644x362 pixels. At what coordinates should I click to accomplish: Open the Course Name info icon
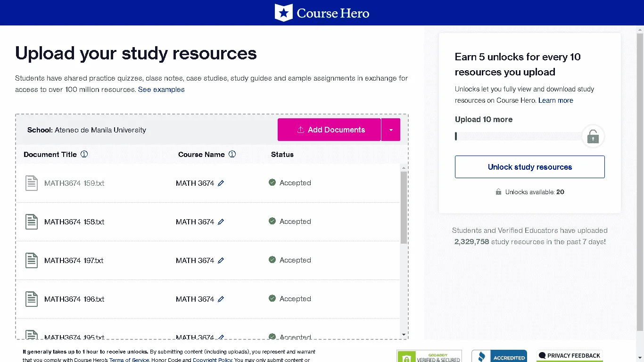click(x=232, y=154)
